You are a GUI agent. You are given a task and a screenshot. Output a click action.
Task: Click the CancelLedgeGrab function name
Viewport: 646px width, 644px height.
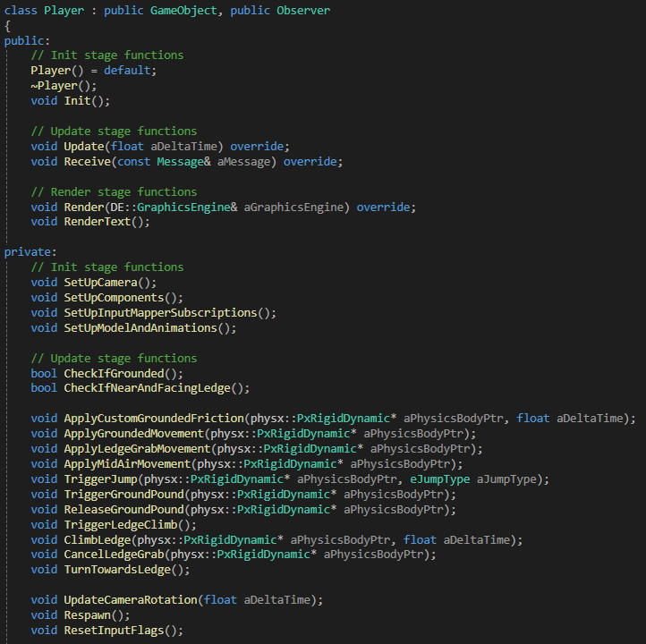[115, 555]
